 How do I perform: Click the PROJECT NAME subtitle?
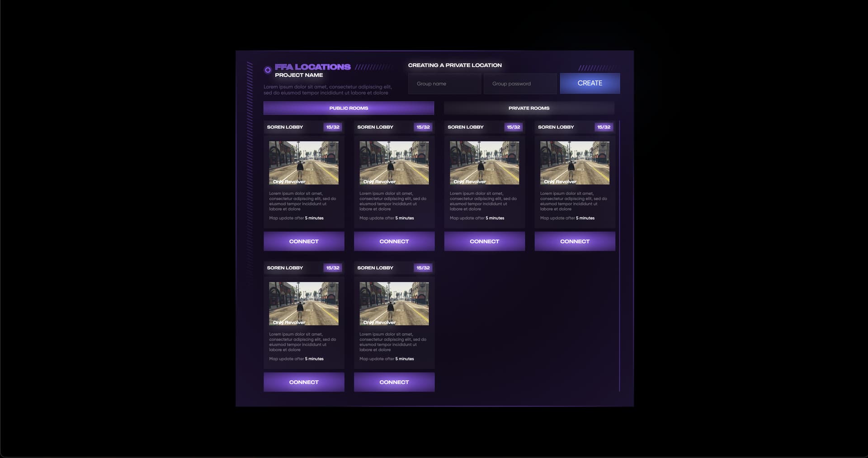coord(299,75)
